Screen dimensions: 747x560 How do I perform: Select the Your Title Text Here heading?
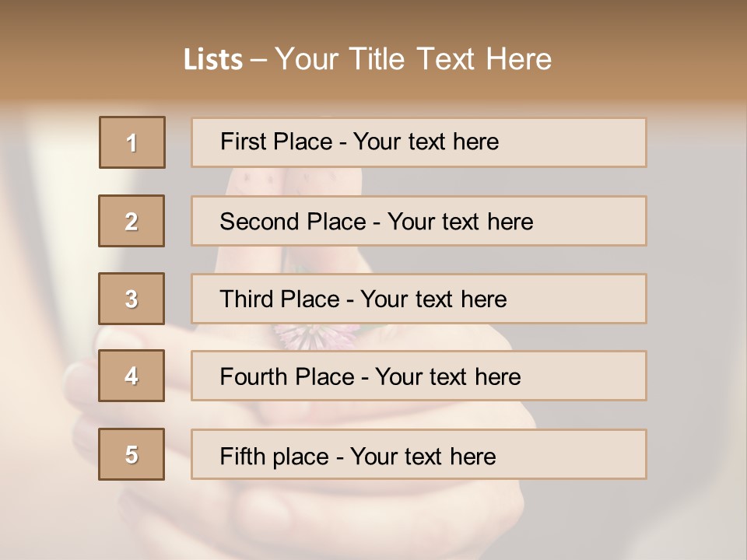[413, 59]
